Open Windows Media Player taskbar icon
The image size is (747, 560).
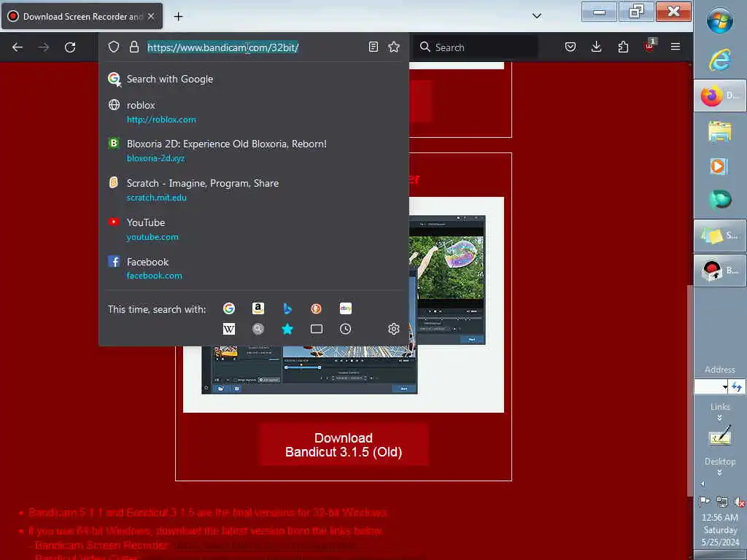(x=719, y=166)
